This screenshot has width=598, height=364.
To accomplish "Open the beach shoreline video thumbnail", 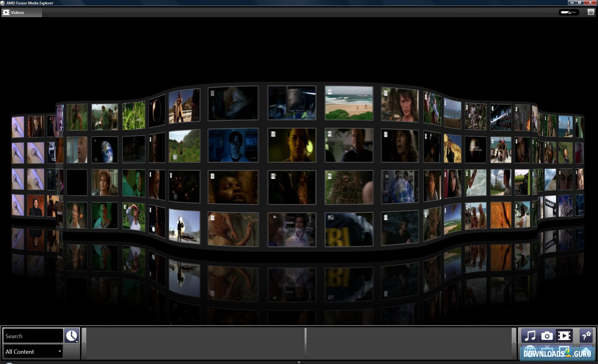I will click(349, 103).
